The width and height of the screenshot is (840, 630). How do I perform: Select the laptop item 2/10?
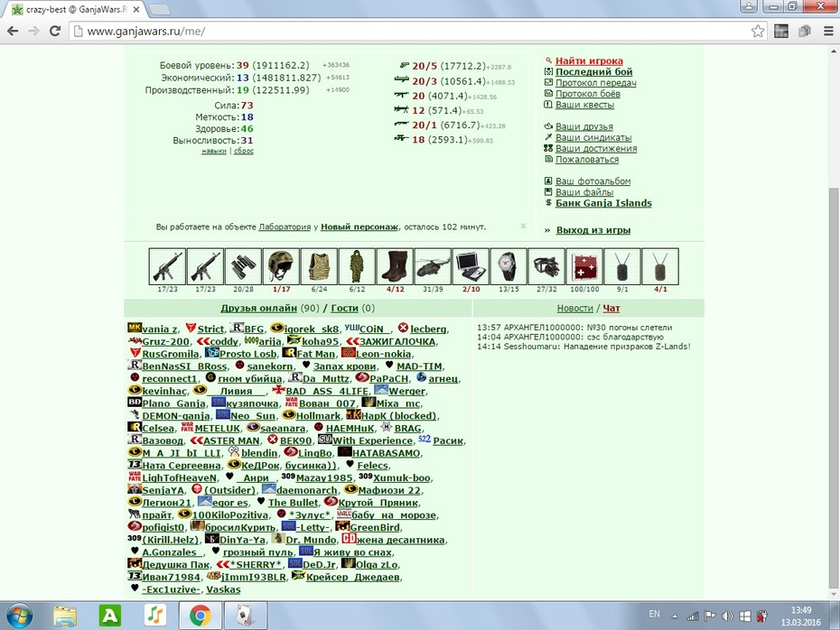(471, 266)
